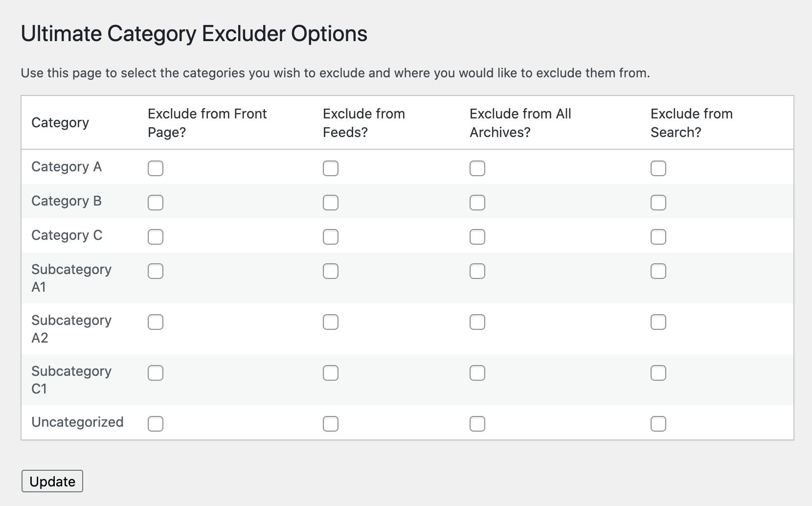The image size is (812, 506).
Task: Exclude Category C from All Archives
Action: [x=477, y=236]
